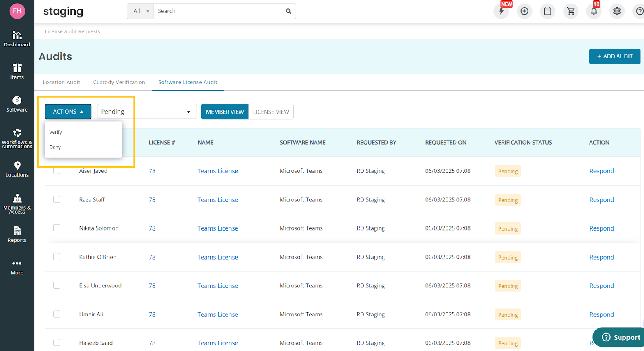Collapse the ACTIONS dropdown button
644x351 pixels.
[68, 112]
